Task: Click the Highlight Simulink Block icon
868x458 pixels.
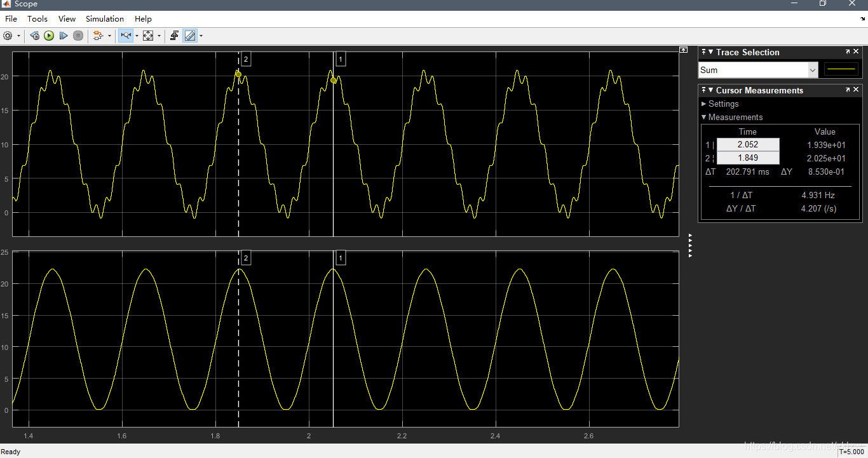Action: [x=98, y=36]
